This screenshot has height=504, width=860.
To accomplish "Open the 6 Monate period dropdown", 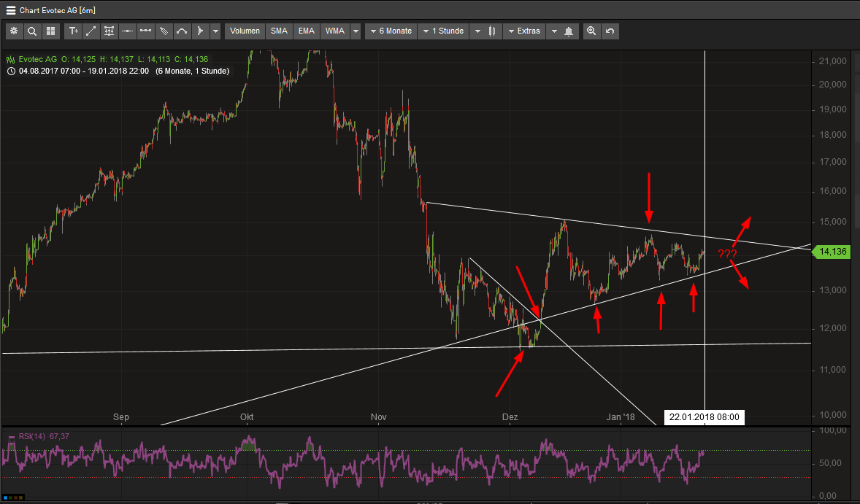I will [391, 31].
